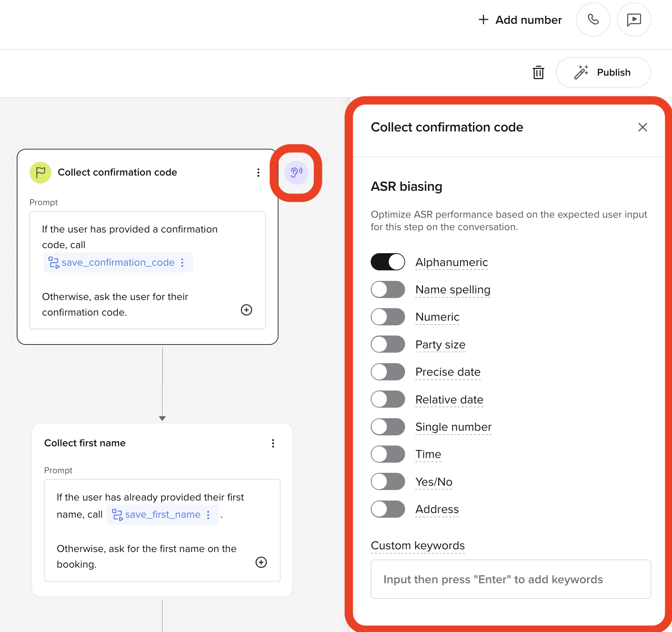This screenshot has width=672, height=632.
Task: Open save_confirmation_code chip options menu
Action: click(182, 263)
